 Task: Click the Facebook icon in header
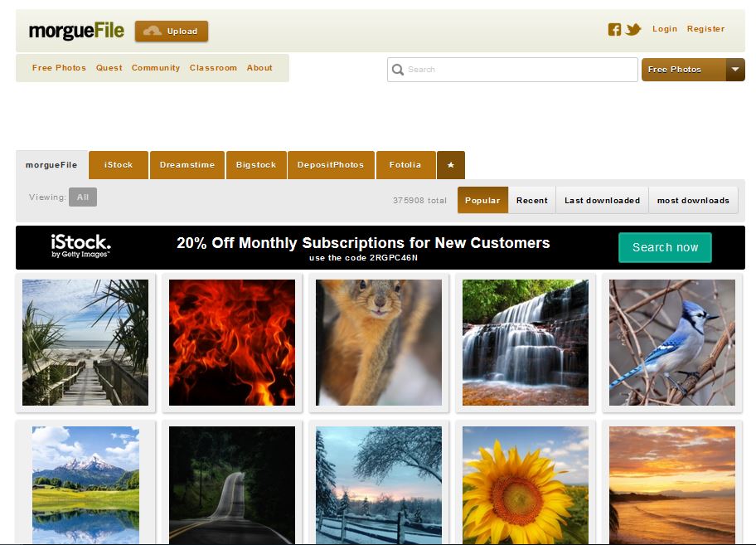tap(614, 30)
